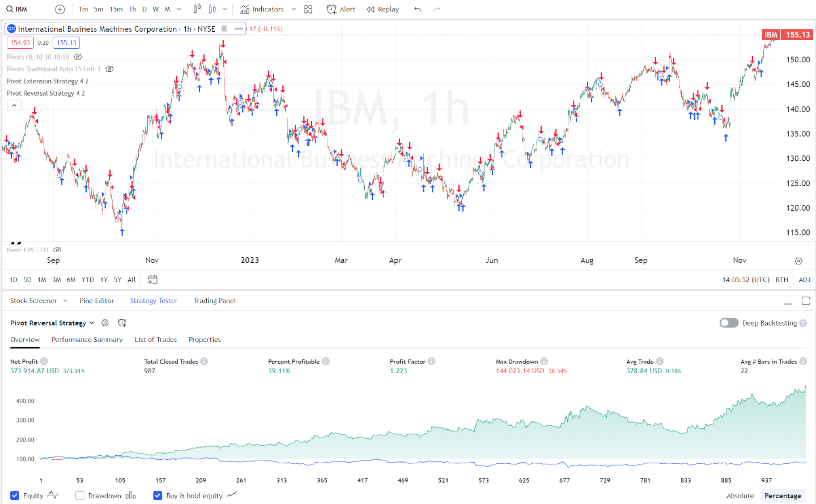The image size is (816, 504).
Task: Open Pivot Reversal Strategy settings gear
Action: click(105, 323)
